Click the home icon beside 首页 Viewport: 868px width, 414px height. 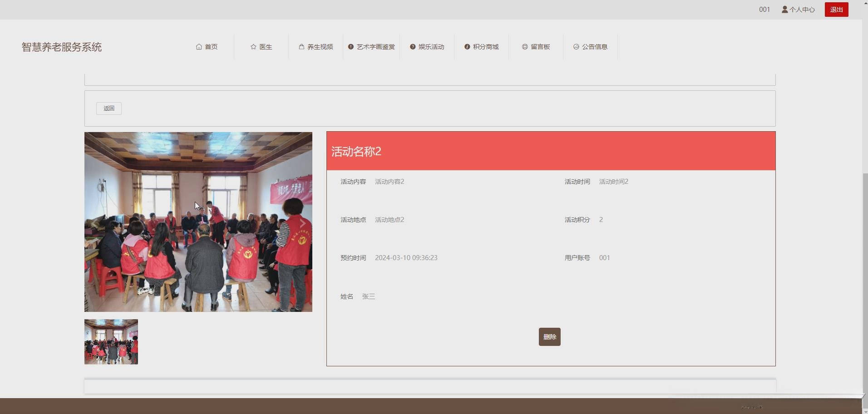pos(199,47)
